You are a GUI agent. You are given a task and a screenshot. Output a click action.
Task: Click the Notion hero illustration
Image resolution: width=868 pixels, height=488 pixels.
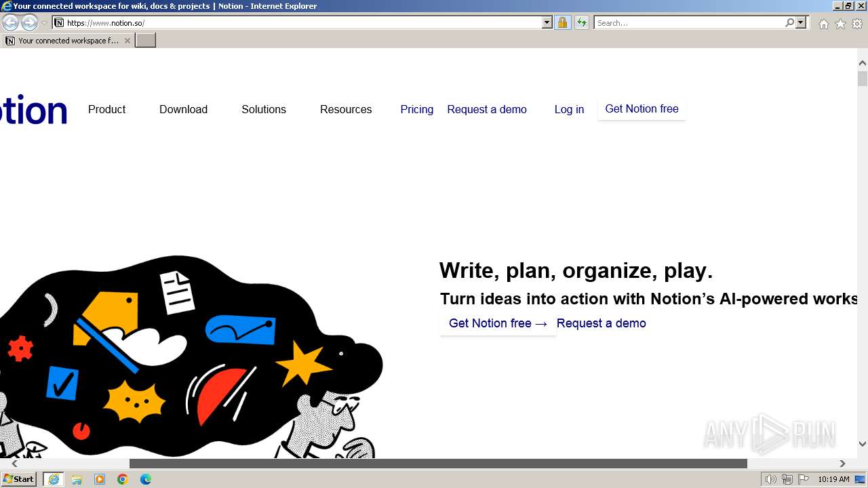[x=191, y=357]
